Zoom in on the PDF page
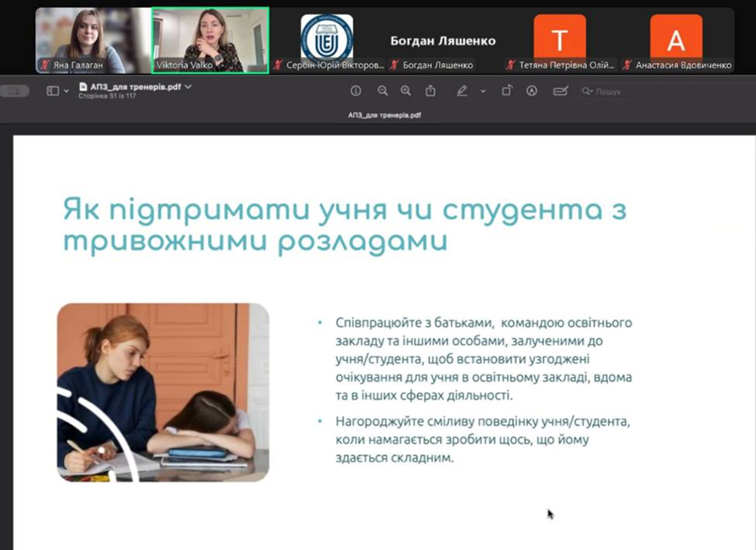The height and width of the screenshot is (550, 756). coord(406,91)
